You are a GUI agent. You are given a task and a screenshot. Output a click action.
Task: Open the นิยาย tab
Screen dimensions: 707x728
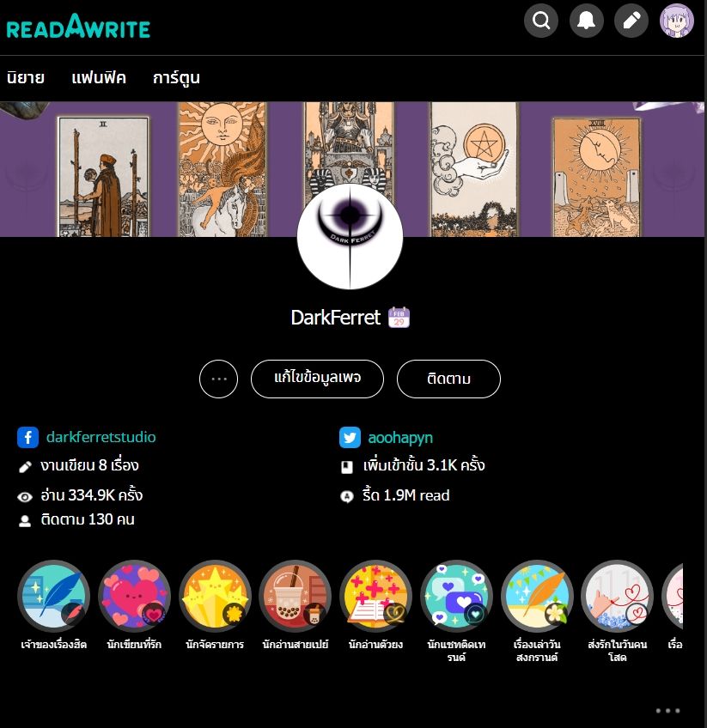click(x=26, y=77)
